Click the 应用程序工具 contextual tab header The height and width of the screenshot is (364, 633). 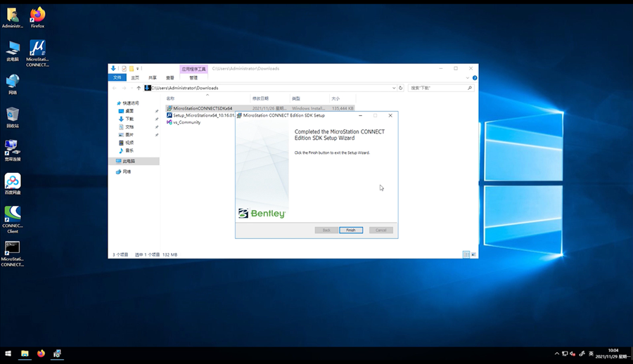[194, 69]
